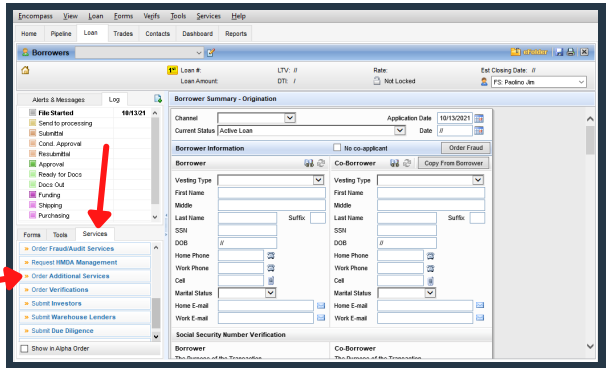
Task: Click Submit Warehouse Lenders link
Action: [x=85, y=317]
